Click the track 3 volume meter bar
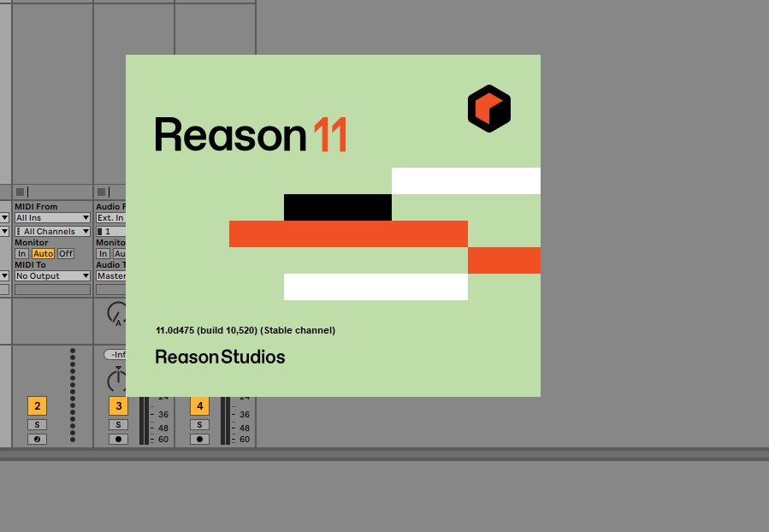 pos(145,421)
